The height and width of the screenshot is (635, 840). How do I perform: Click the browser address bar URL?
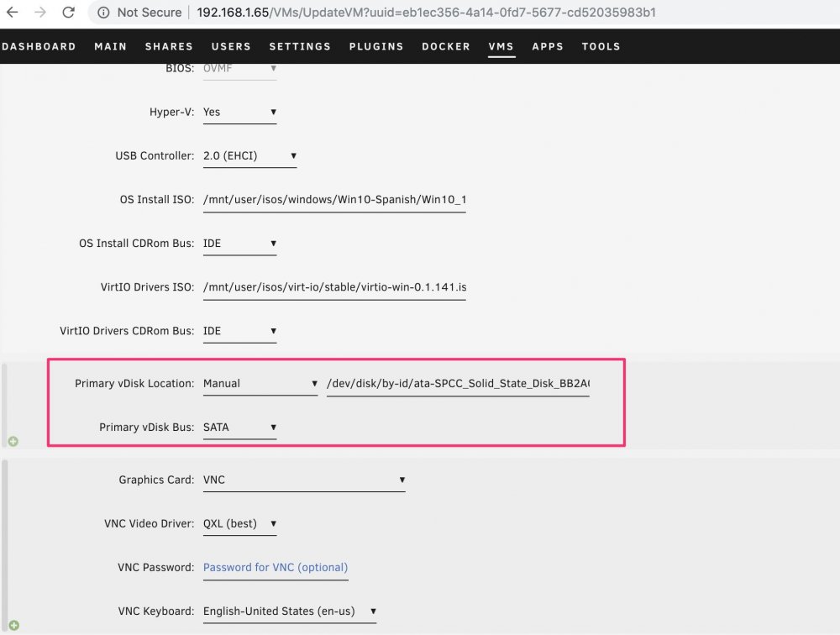(x=426, y=13)
